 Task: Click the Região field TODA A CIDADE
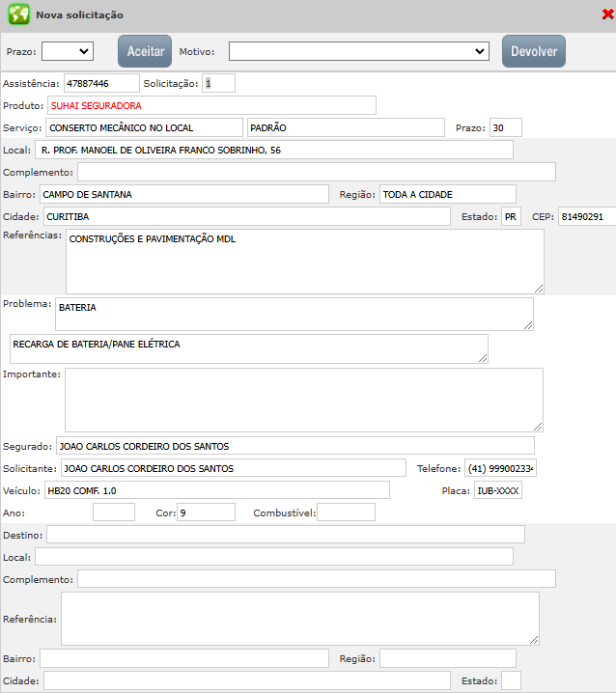447,194
